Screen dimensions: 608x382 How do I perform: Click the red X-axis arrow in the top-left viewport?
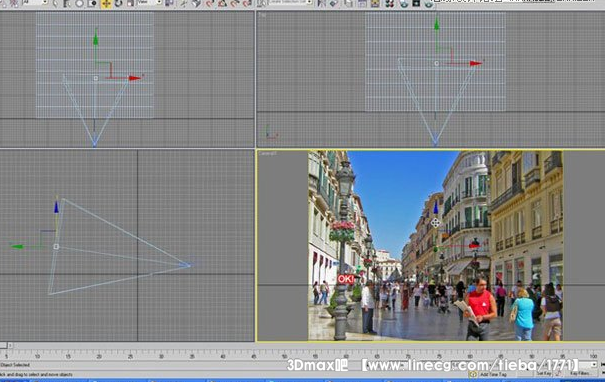[x=135, y=78]
